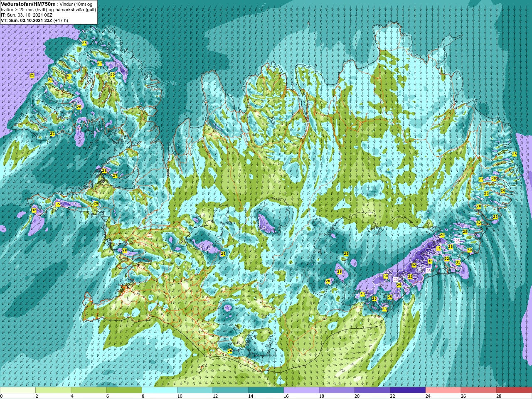Click the legend scale number 24
This screenshot has width=532, height=399.
click(x=428, y=396)
